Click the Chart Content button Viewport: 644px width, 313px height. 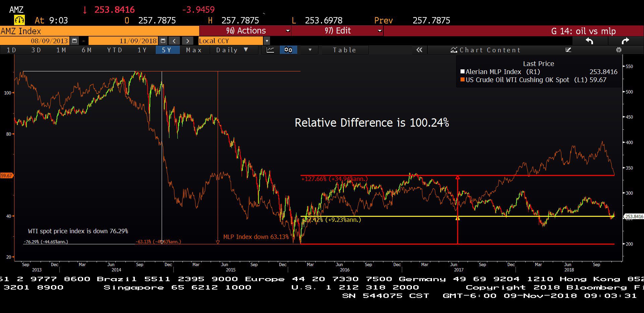pos(486,50)
